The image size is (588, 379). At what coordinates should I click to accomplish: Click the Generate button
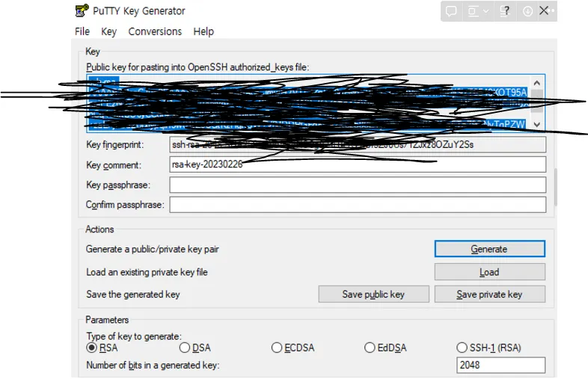click(490, 249)
